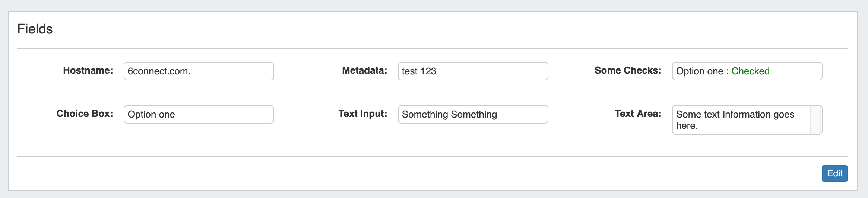
Task: Select the Metadata field with test 123
Action: coord(473,71)
